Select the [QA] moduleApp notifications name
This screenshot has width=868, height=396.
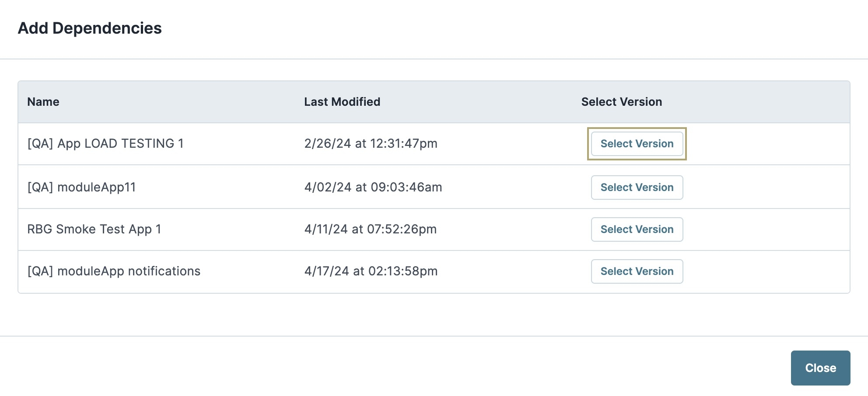coord(114,271)
